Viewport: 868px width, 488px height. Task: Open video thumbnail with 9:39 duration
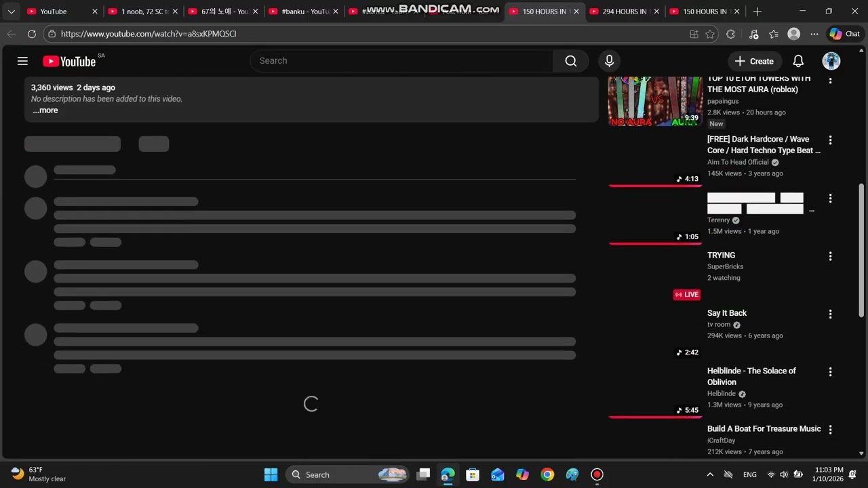point(655,101)
